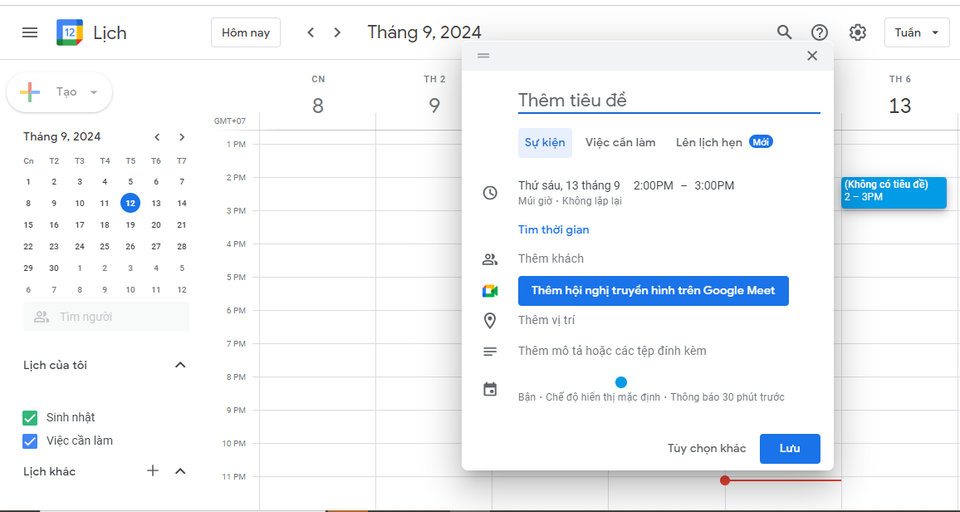Open the settings gear menu
The height and width of the screenshot is (512, 960).
pos(857,32)
